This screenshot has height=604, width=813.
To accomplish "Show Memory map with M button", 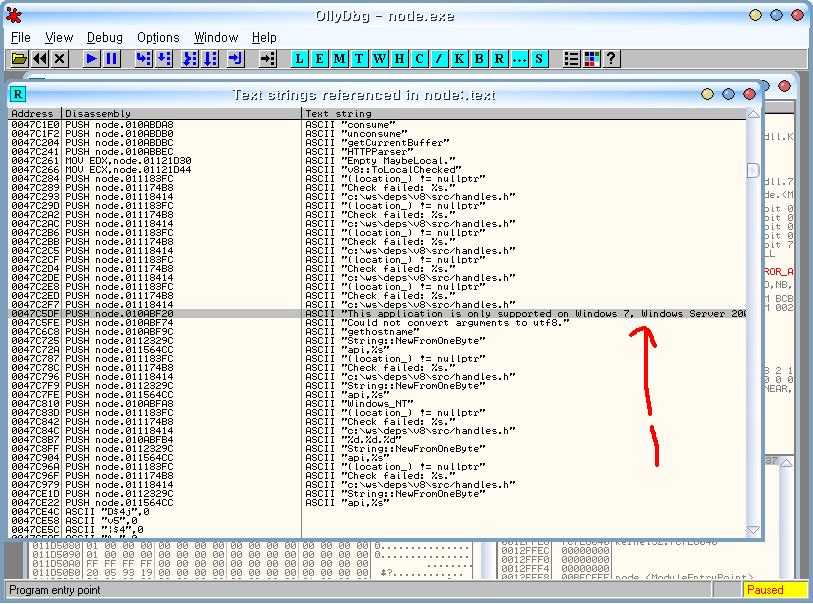I will pyautogui.click(x=339, y=59).
